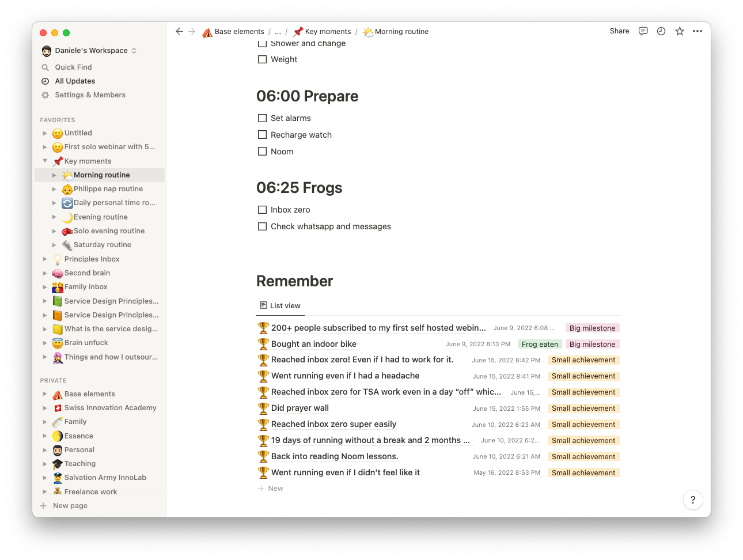The height and width of the screenshot is (560, 743).
Task: Check the Inbox zero checkbox
Action: 262,210
